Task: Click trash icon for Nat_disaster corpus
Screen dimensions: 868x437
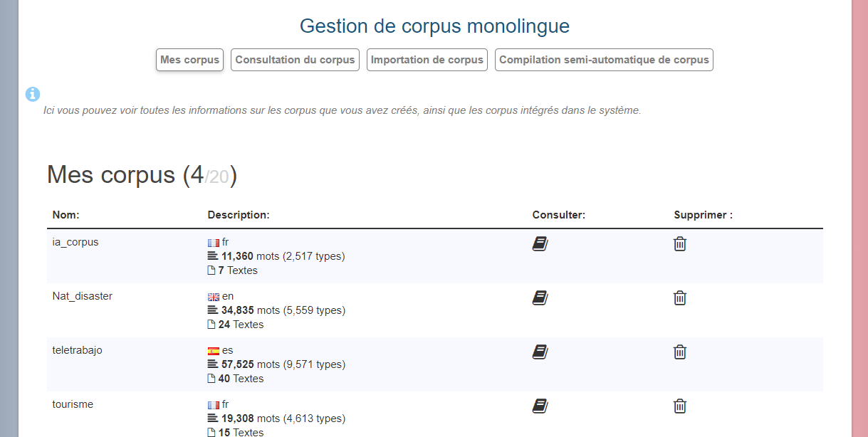Action: [680, 298]
